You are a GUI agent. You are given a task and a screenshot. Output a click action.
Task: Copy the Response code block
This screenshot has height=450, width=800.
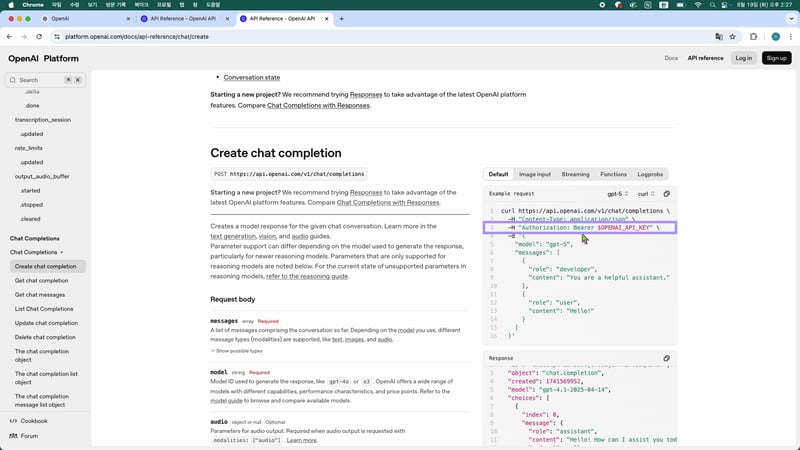pyautogui.click(x=667, y=357)
